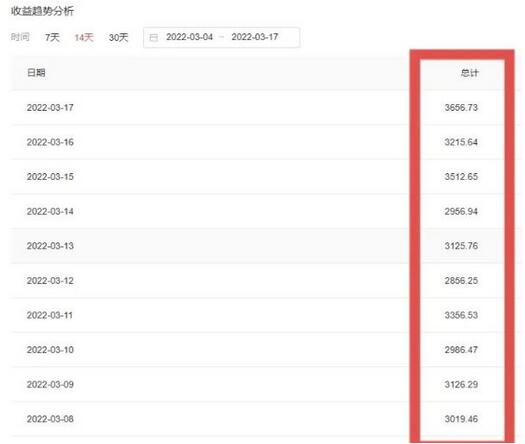Select the 2022-03-10 date row
525x444 pixels.
point(265,350)
